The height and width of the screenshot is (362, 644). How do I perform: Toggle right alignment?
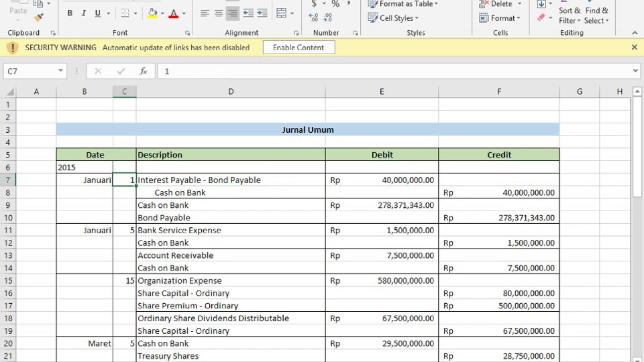[x=232, y=14]
